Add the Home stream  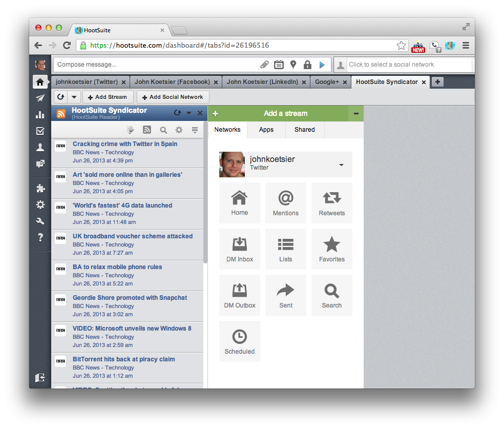[x=240, y=203]
